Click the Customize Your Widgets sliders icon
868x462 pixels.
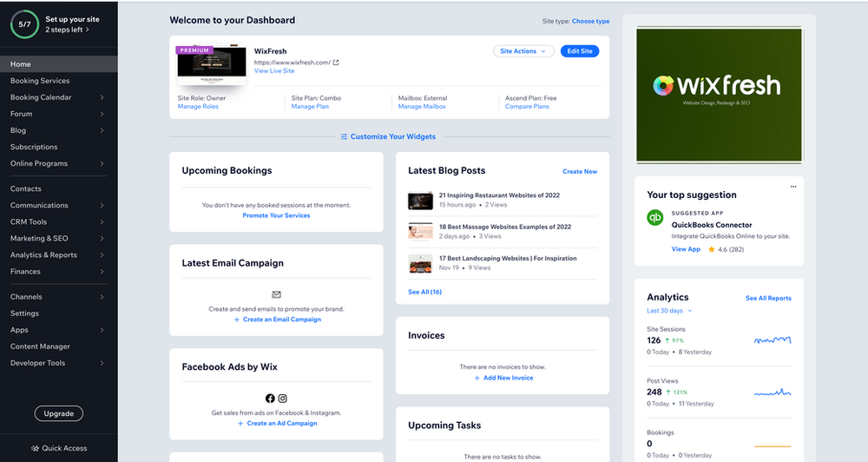pos(344,136)
